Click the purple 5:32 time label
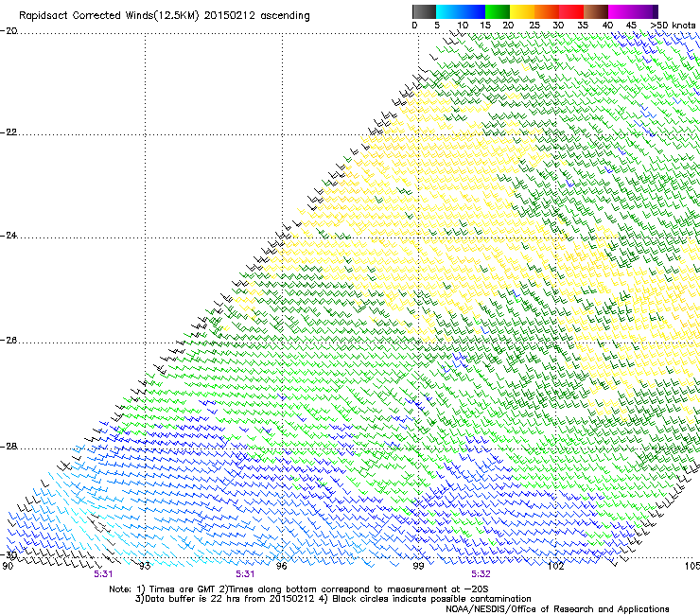Viewport: 700px width, 615px height. pyautogui.click(x=481, y=574)
